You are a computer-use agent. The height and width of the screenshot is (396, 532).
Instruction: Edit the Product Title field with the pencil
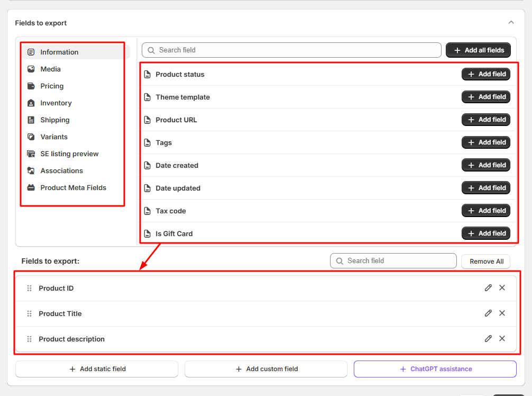click(488, 313)
